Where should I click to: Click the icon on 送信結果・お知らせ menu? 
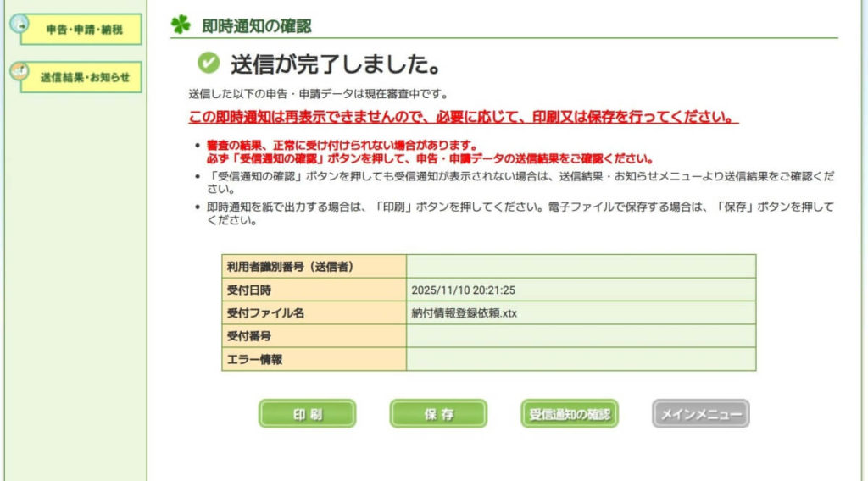(20, 71)
